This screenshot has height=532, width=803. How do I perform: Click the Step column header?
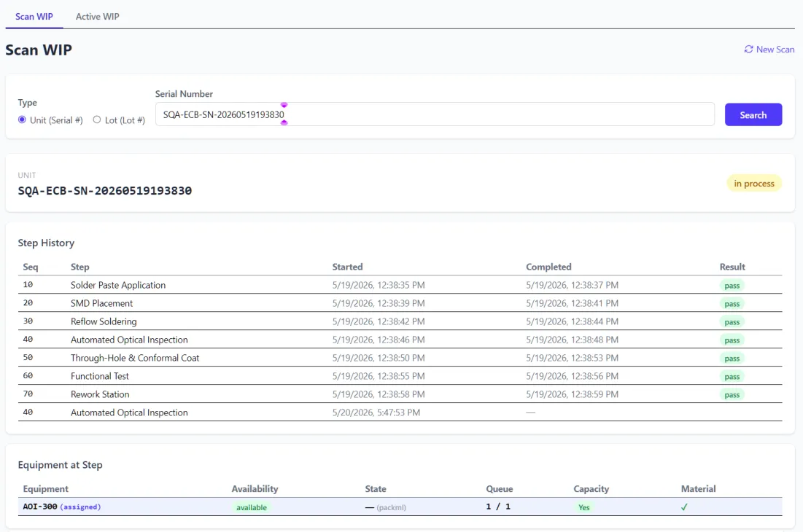pos(80,267)
